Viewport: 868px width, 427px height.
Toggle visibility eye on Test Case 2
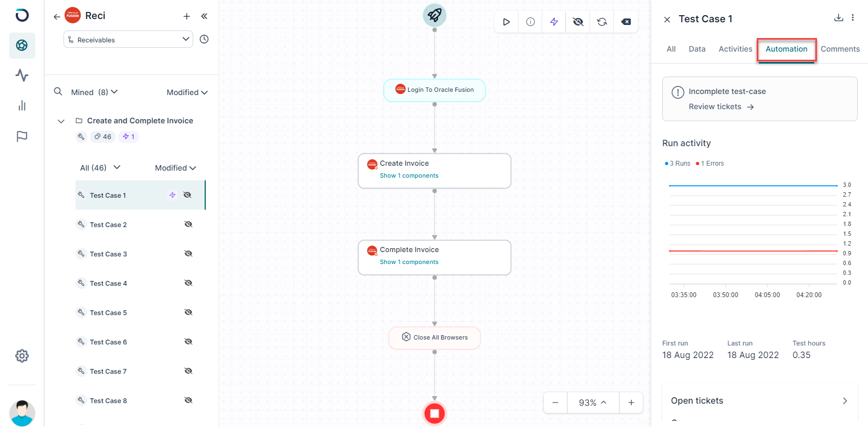[x=188, y=224]
